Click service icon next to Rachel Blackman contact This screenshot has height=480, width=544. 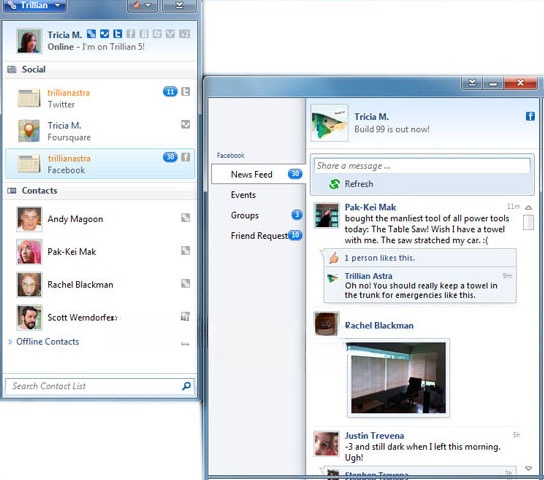click(x=186, y=283)
